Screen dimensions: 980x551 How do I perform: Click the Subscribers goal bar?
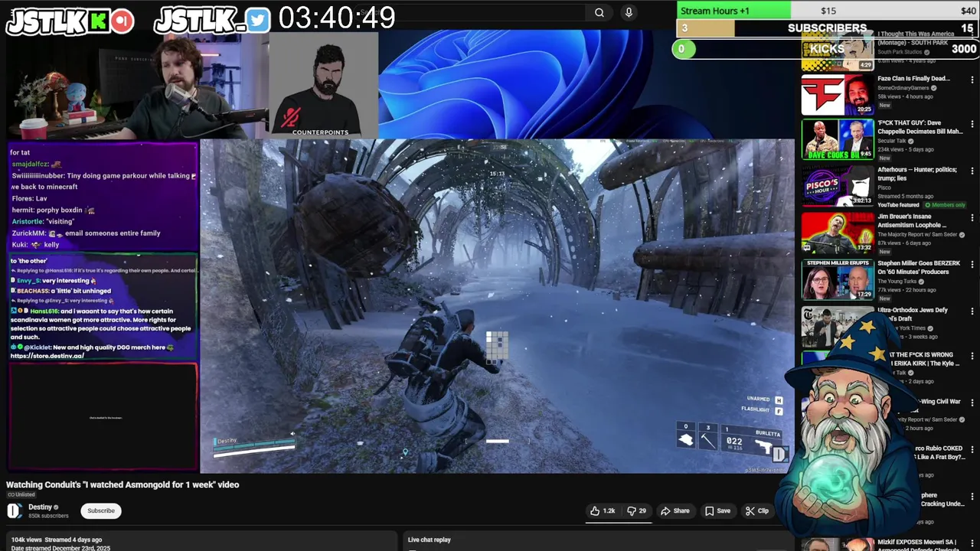pos(827,28)
